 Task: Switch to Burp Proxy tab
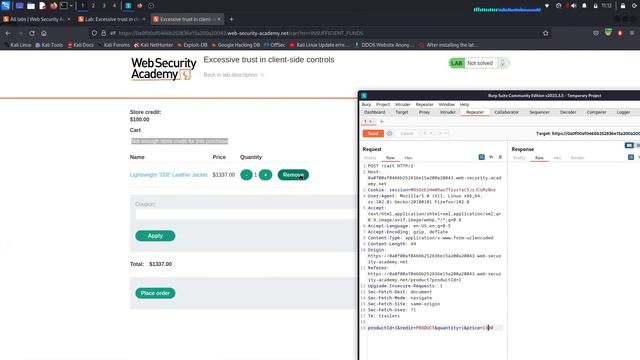[424, 112]
